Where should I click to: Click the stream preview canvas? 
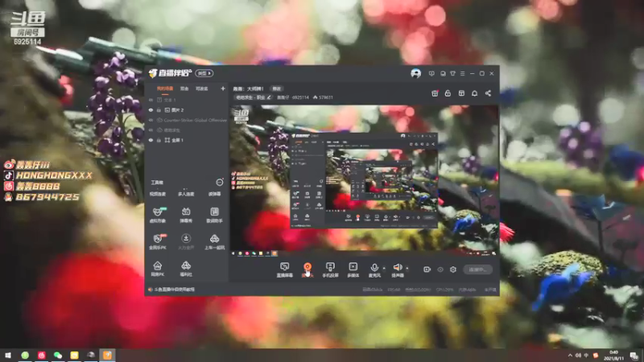(364, 181)
